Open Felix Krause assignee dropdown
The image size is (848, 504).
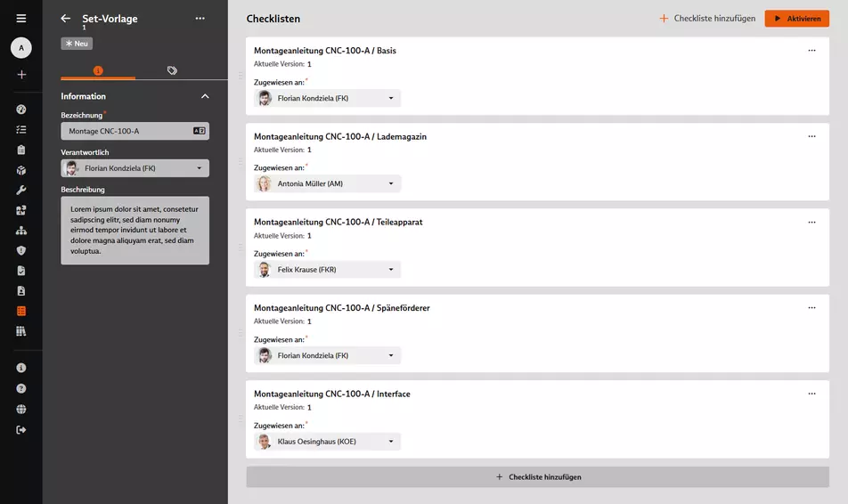click(327, 269)
